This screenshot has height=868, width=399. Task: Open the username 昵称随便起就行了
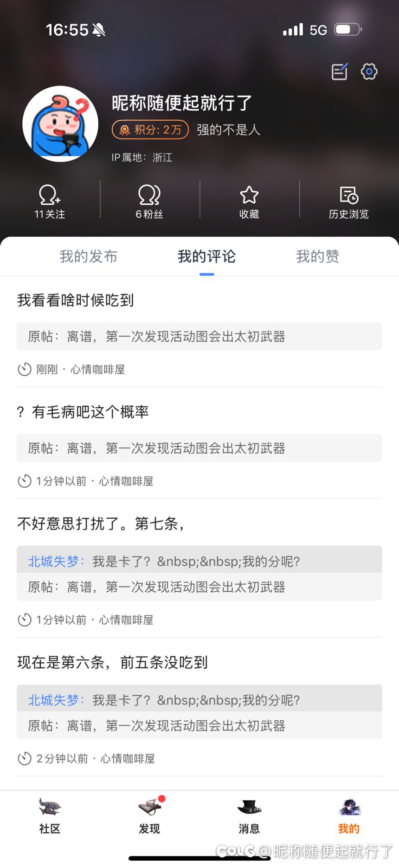pyautogui.click(x=182, y=103)
